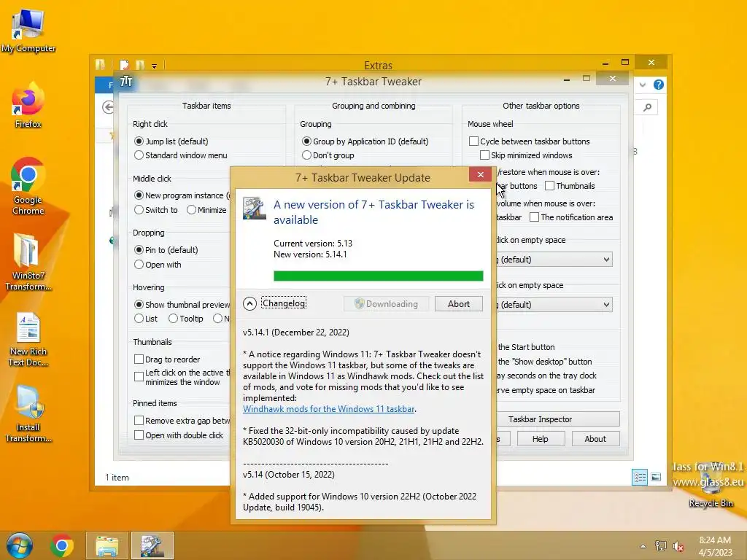Open quick access toolbar dropdown in Extras

pos(155,66)
